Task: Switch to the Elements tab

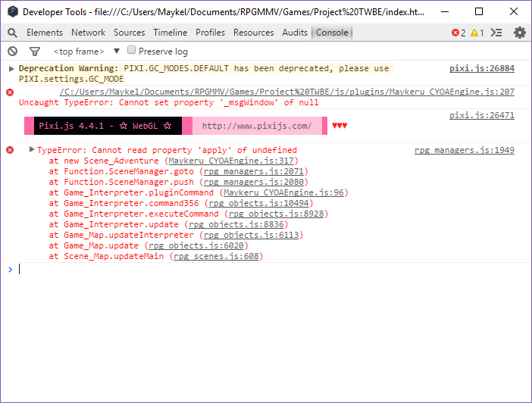Action: 45,33
